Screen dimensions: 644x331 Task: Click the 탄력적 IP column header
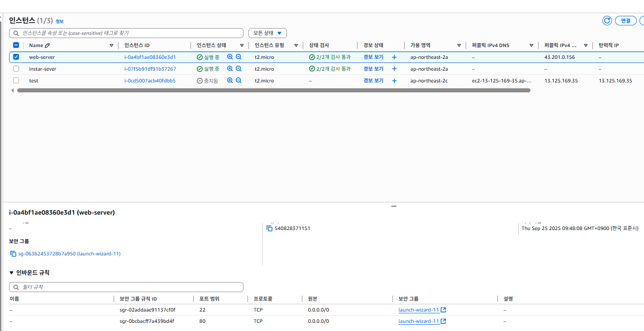(x=609, y=45)
